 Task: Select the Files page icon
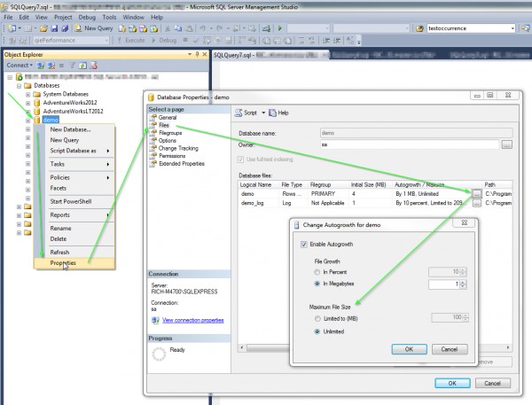pyautogui.click(x=153, y=125)
